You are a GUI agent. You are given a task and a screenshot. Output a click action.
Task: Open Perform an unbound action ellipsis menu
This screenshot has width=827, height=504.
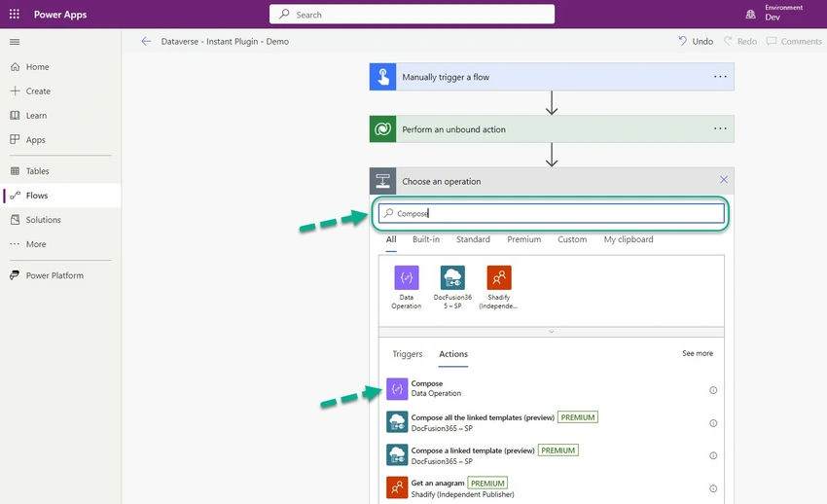(x=720, y=128)
